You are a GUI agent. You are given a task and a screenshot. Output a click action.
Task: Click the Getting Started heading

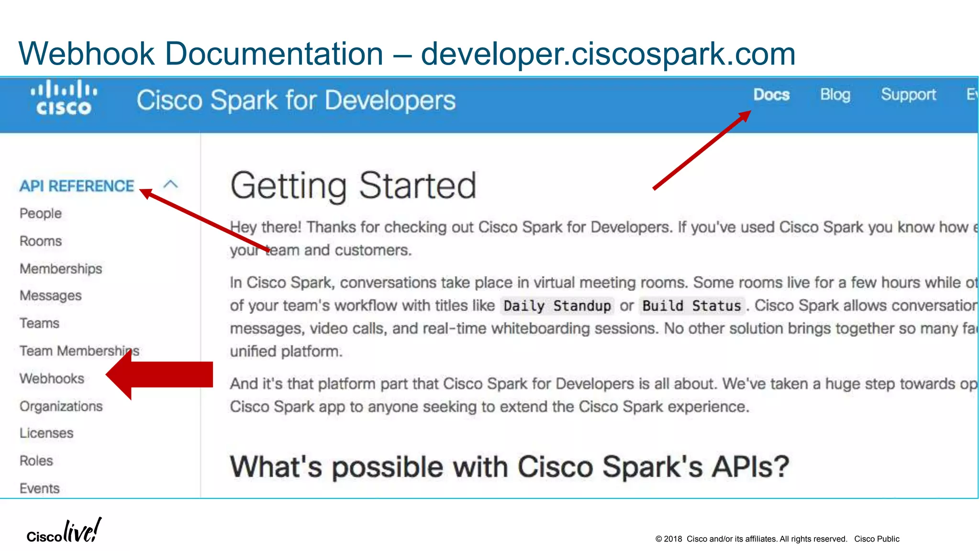point(353,186)
